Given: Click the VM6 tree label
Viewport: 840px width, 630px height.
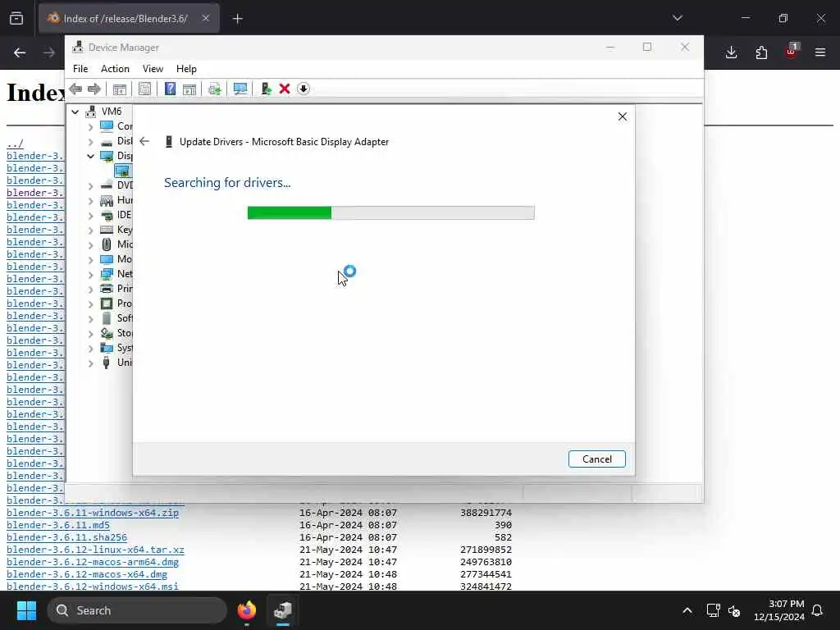Looking at the screenshot, I should click(x=112, y=112).
